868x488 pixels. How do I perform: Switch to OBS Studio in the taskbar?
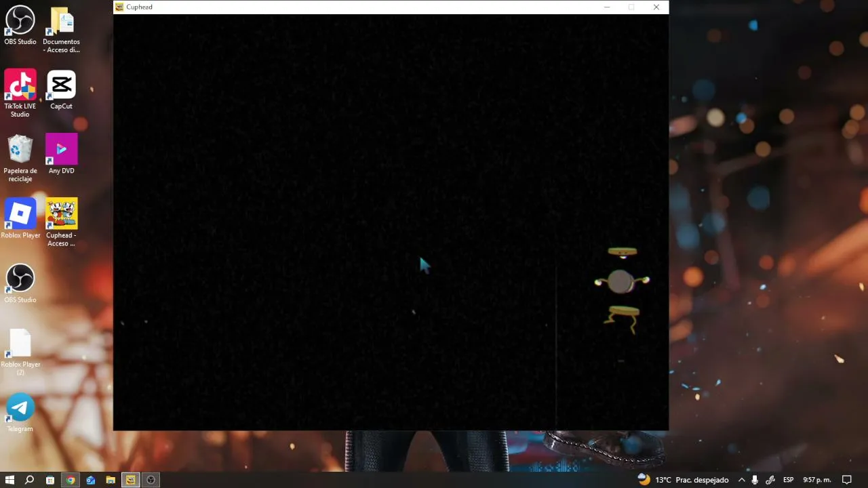pos(151,480)
